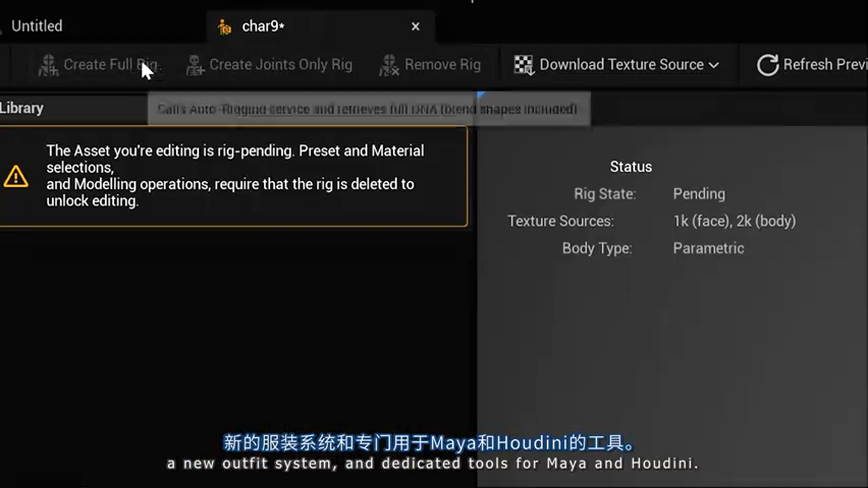Switch to the Untitled tab

(37, 26)
